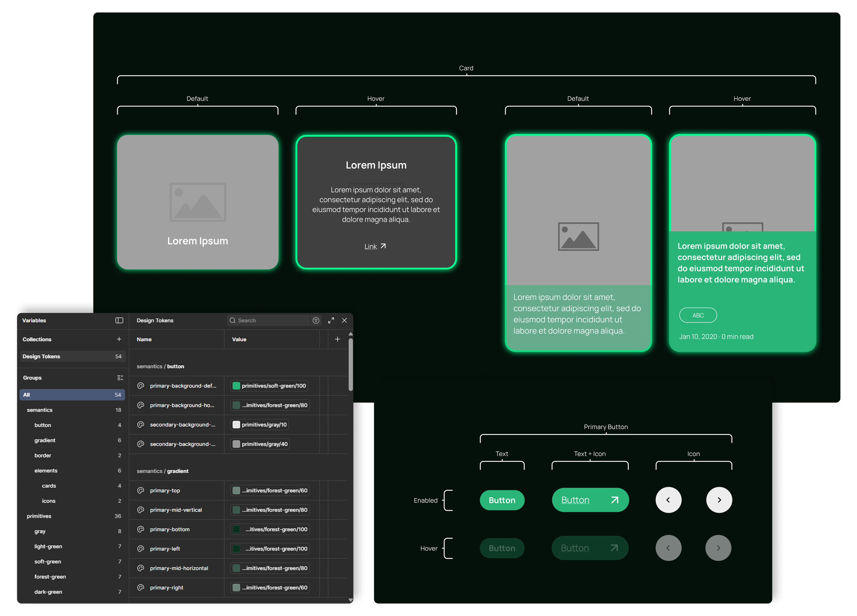The image size is (857, 616).
Task: Click palette icon beside primary-top variable
Action: pos(141,490)
